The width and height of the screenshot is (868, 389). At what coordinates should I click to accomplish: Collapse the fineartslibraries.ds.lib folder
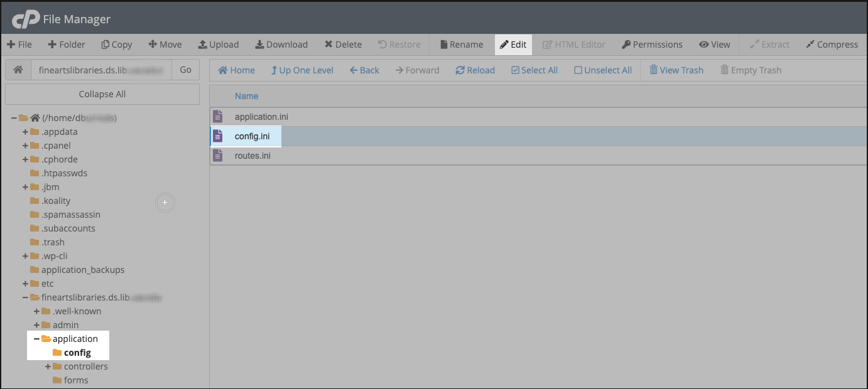[x=25, y=297]
